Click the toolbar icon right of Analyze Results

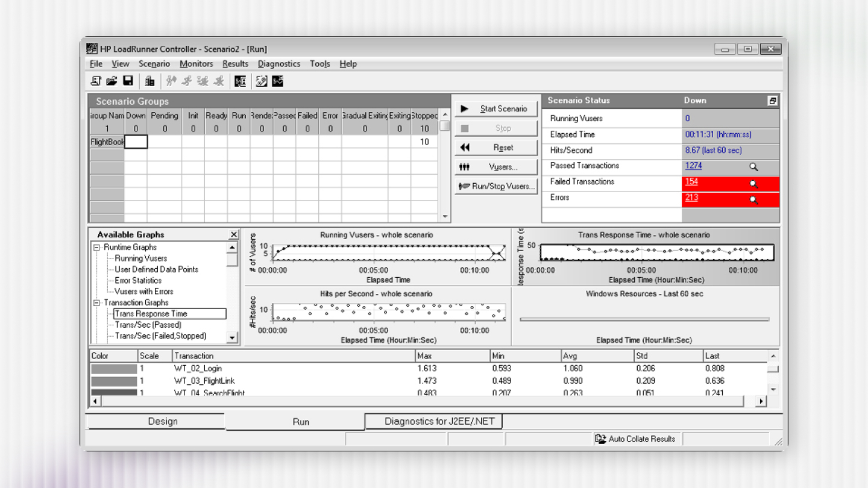262,81
